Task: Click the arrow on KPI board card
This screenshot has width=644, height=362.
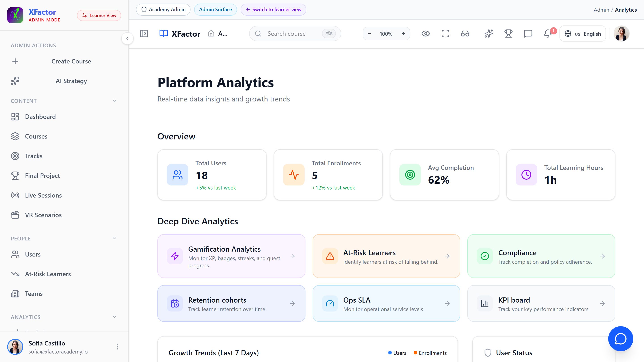Action: 602,303
